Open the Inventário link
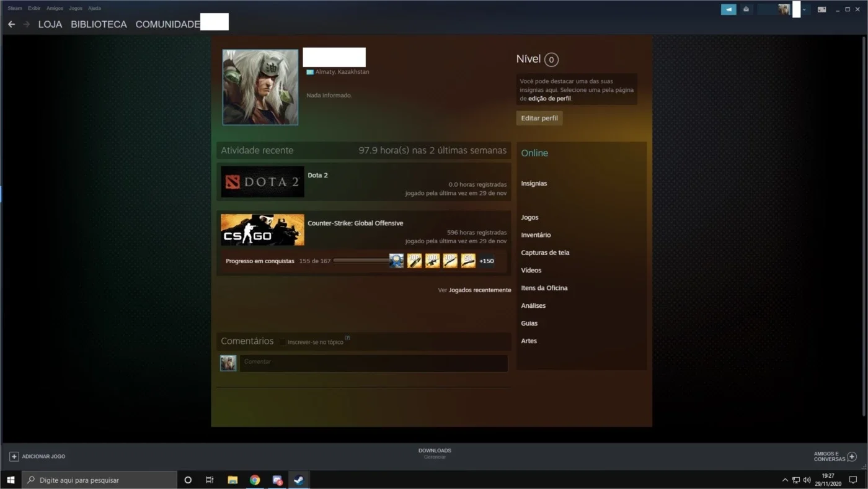 [x=536, y=235]
